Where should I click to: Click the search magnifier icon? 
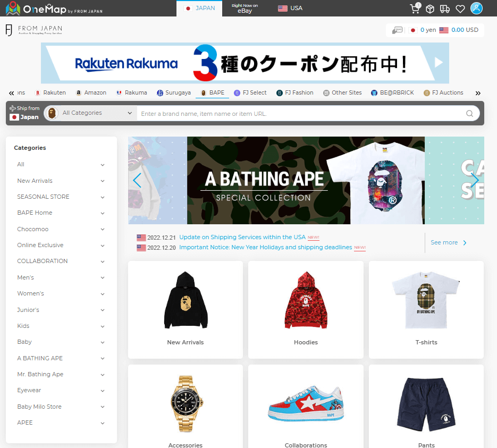tap(469, 113)
